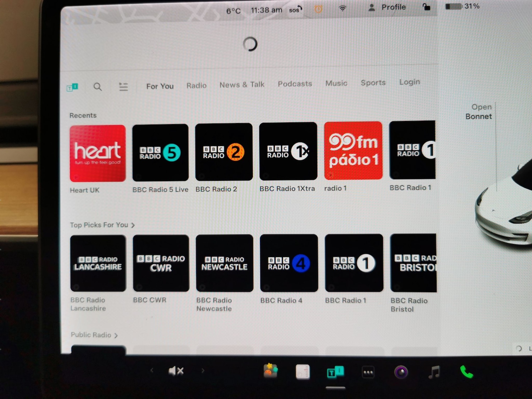This screenshot has width=532, height=399.
Task: Open the all apps dots icon
Action: (x=368, y=372)
